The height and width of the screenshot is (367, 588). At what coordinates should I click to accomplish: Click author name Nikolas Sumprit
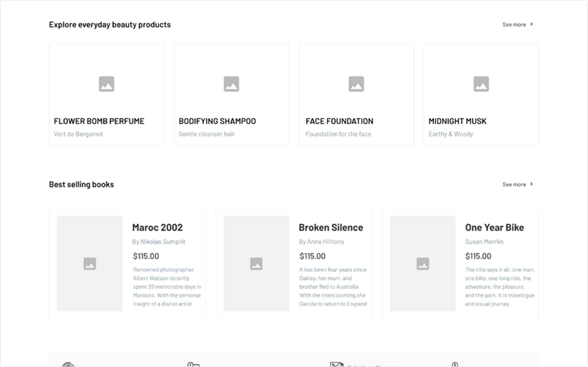[x=159, y=242]
